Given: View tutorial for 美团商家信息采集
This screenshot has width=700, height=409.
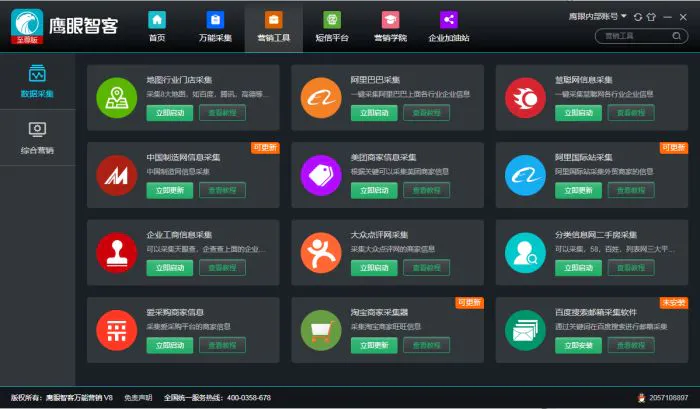Looking at the screenshot, I should click(426, 190).
